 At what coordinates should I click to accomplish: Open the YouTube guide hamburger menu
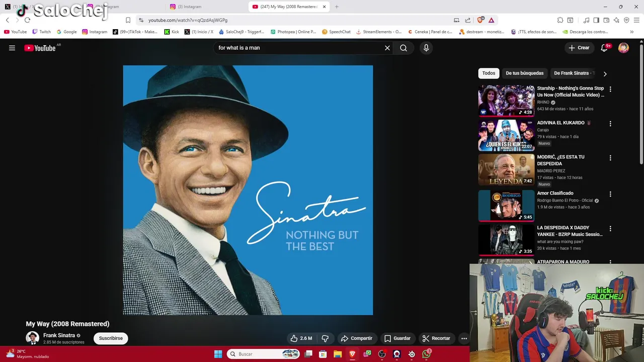coord(12,48)
